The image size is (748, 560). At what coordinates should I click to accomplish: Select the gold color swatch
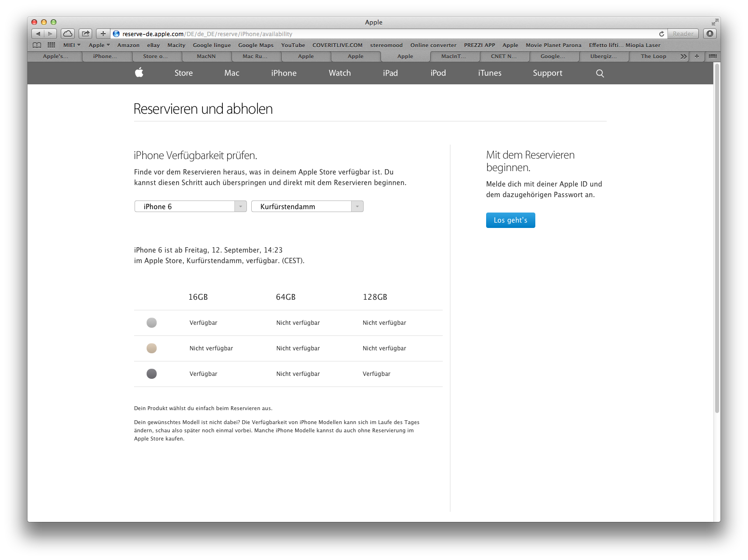tap(152, 348)
